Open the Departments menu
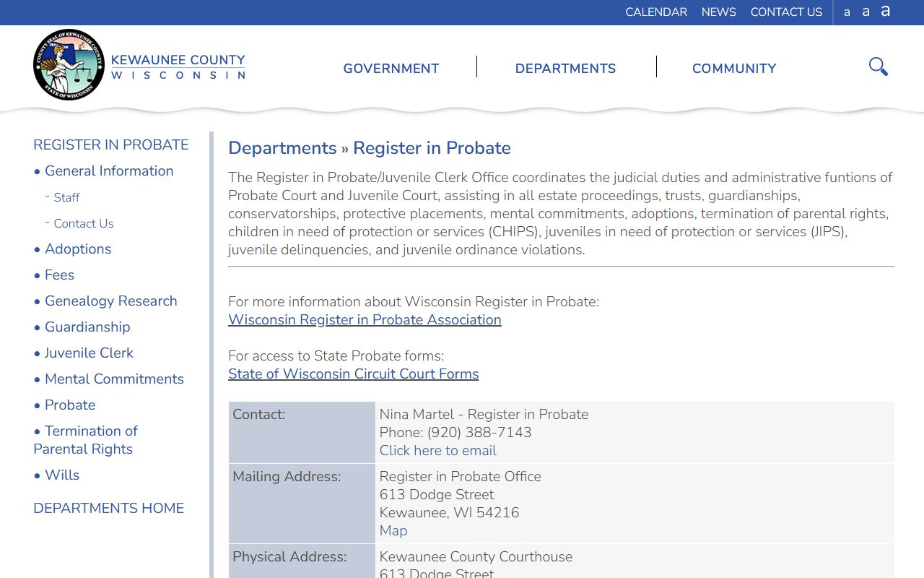The width and height of the screenshot is (924, 578). point(566,69)
